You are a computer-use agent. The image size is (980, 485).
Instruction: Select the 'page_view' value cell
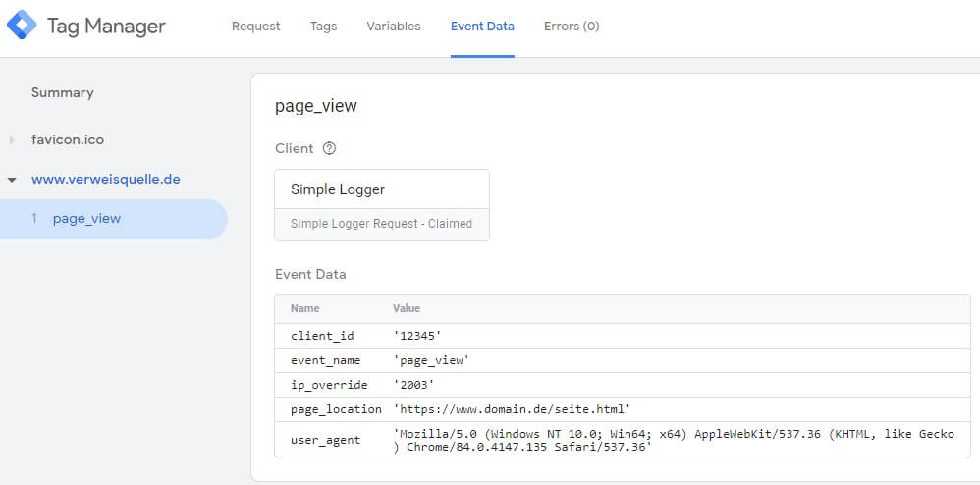(x=431, y=360)
